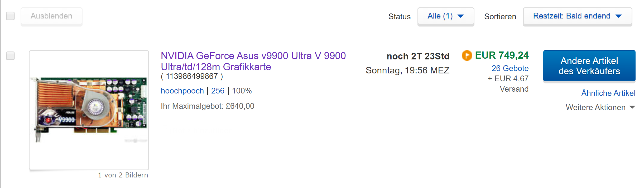
Task: View seller profile hoochpooch
Action: tap(182, 91)
